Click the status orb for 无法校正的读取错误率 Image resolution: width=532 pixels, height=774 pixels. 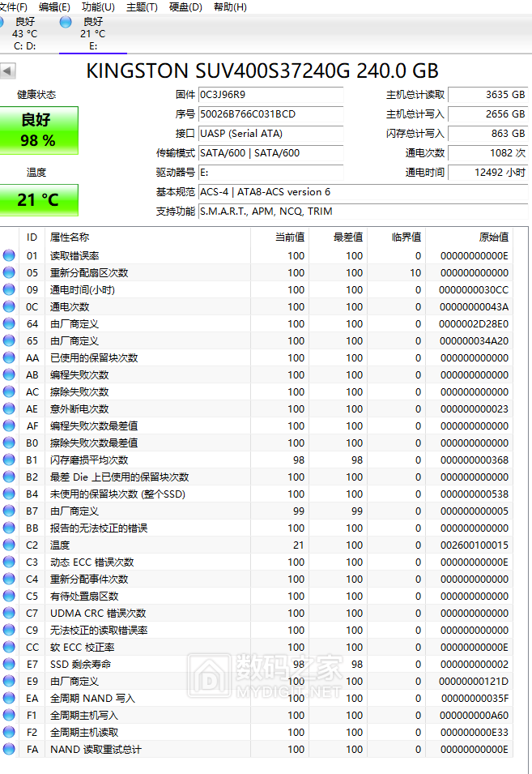click(9, 630)
